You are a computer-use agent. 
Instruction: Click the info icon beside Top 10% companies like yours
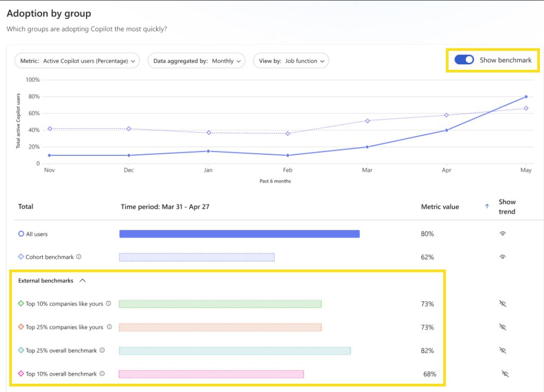[x=108, y=304]
